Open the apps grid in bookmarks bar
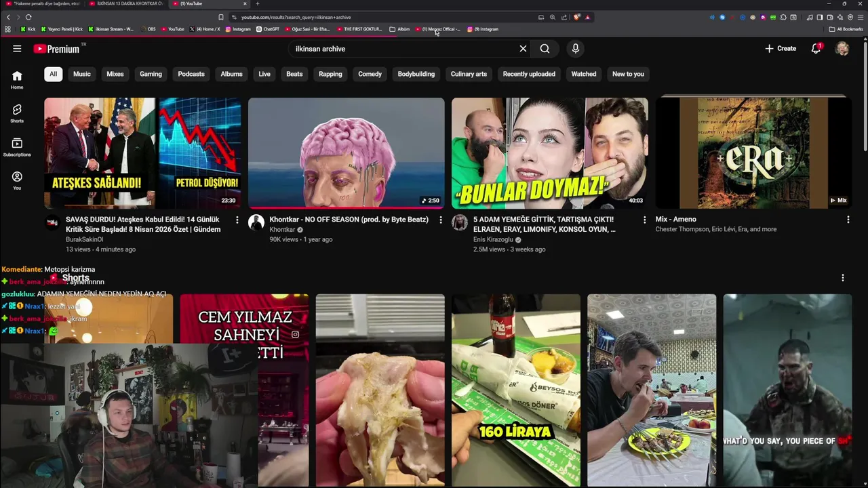Screen dimensions: 868x488 point(7,29)
